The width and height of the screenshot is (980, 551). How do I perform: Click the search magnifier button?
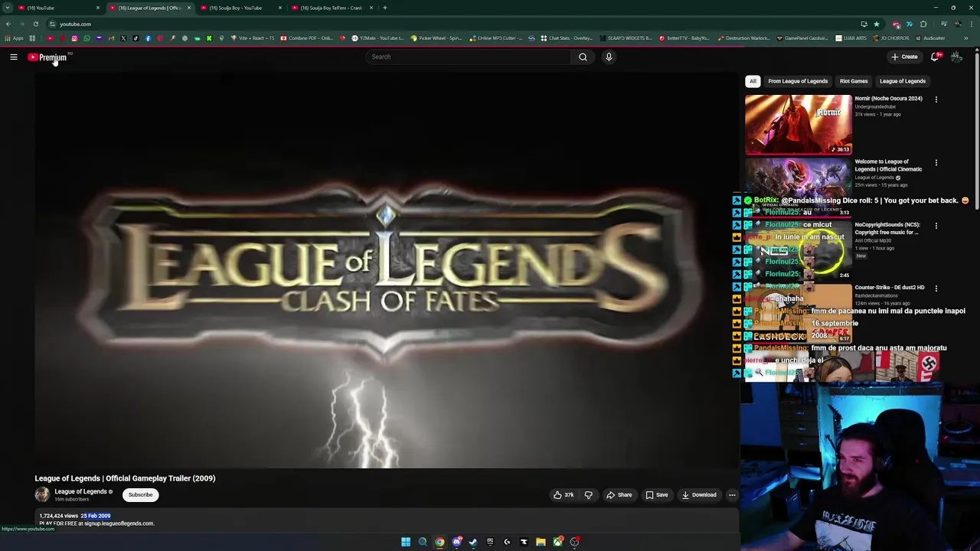click(x=583, y=57)
